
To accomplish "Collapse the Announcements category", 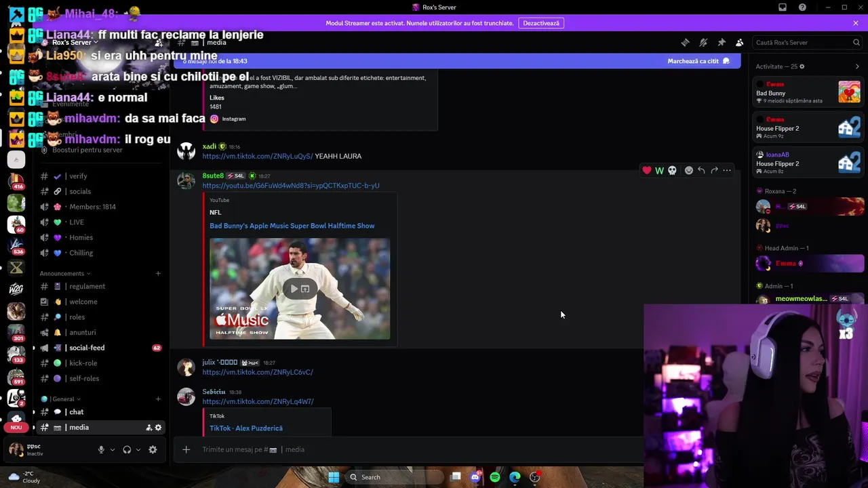I will point(65,273).
